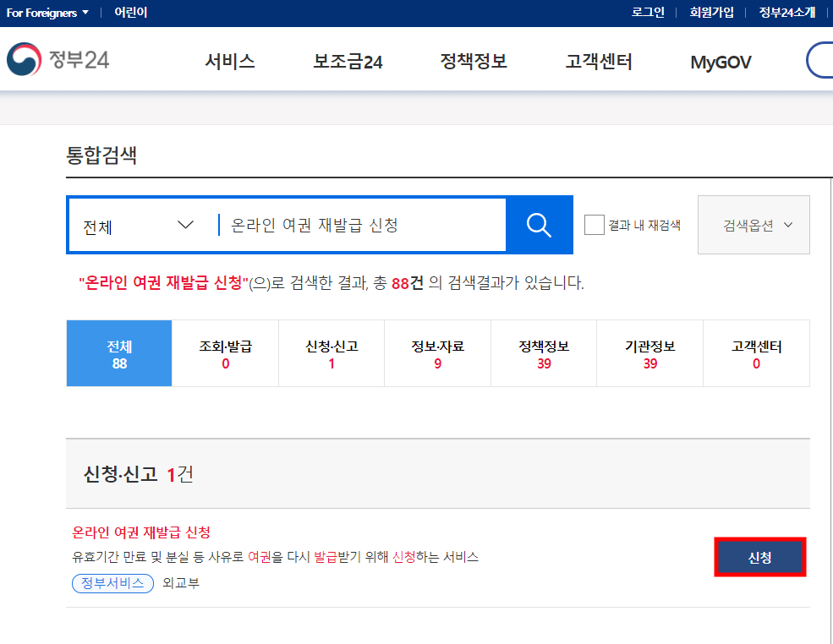The image size is (833, 644).
Task: Click the blue magnifier search icon
Action: tap(539, 225)
